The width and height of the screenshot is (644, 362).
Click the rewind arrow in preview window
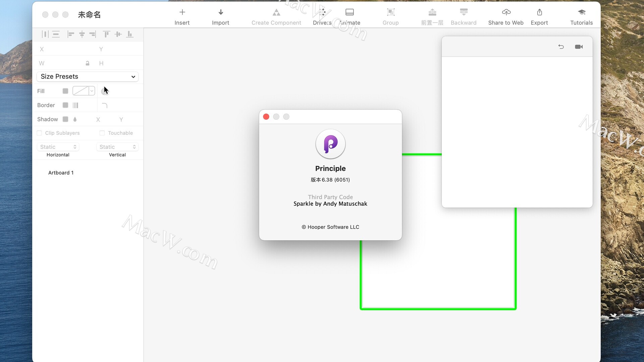pyautogui.click(x=561, y=47)
